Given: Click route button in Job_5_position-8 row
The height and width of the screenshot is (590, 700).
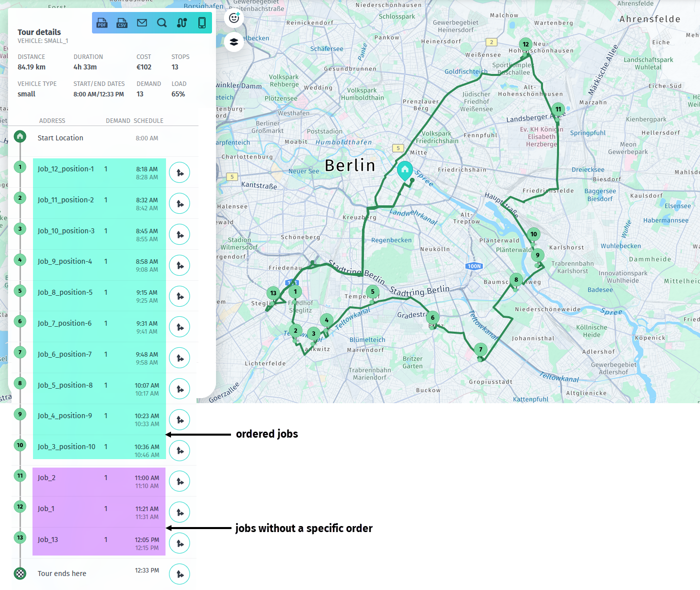Looking at the screenshot, I should [x=179, y=389].
